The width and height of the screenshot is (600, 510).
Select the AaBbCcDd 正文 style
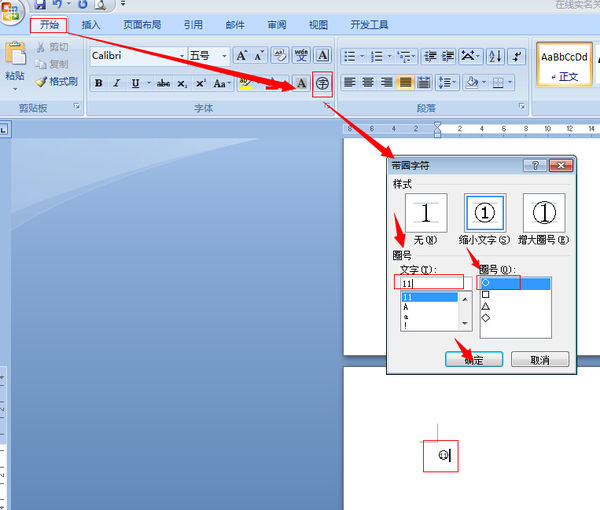(x=564, y=64)
